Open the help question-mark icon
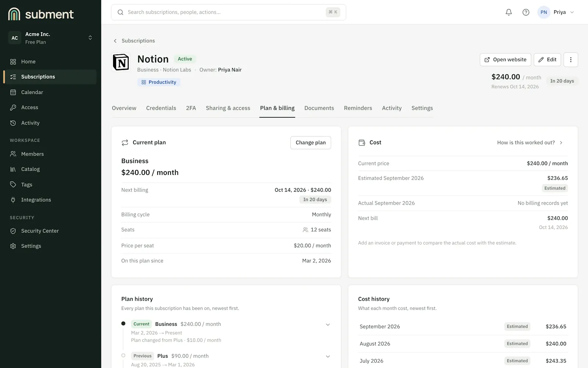 pyautogui.click(x=526, y=12)
